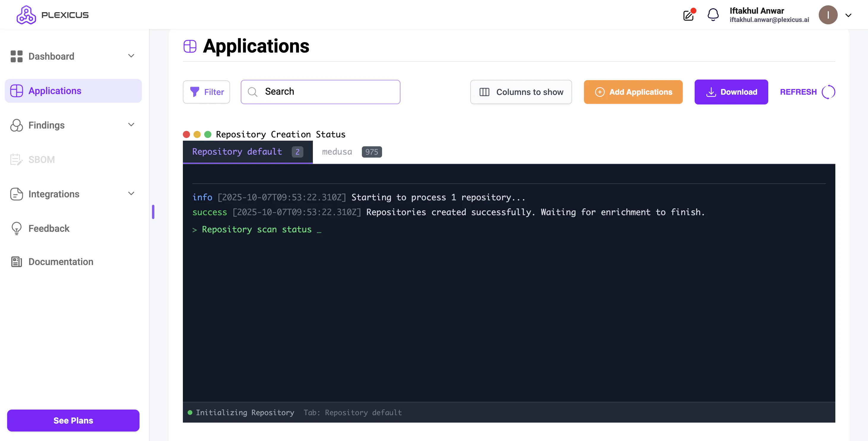Open the Columns to show dropdown

(x=521, y=92)
